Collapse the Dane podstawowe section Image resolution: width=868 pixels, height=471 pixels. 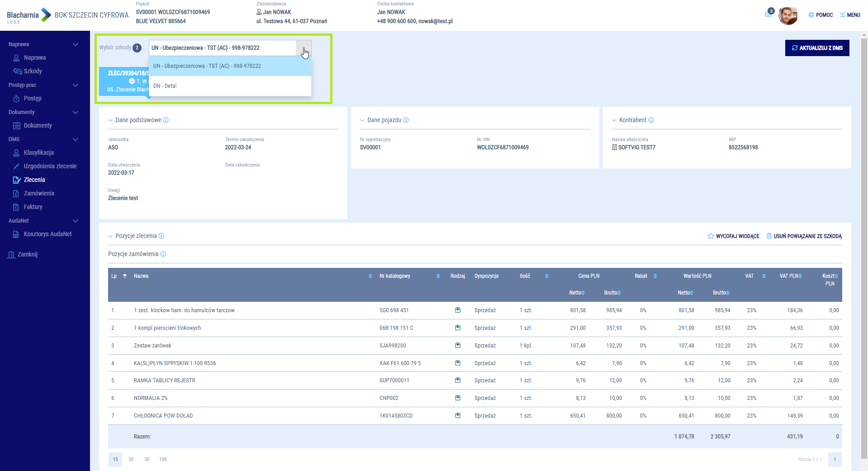(110, 120)
